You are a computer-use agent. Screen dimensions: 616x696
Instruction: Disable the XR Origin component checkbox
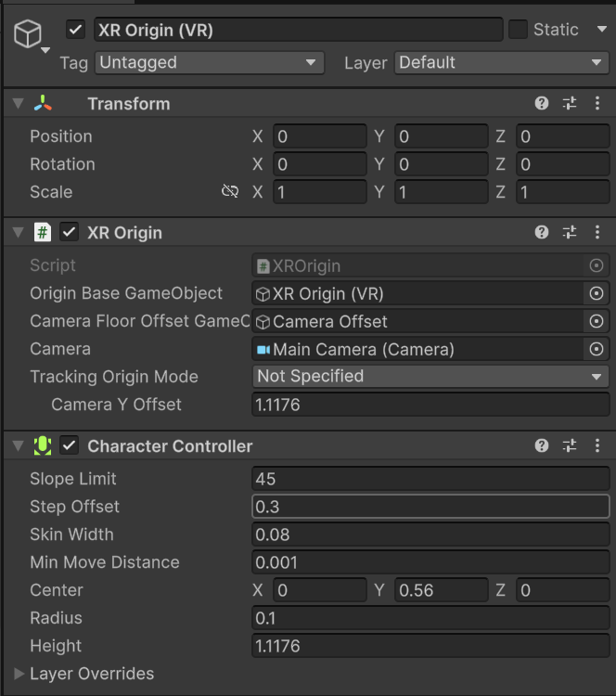point(69,233)
